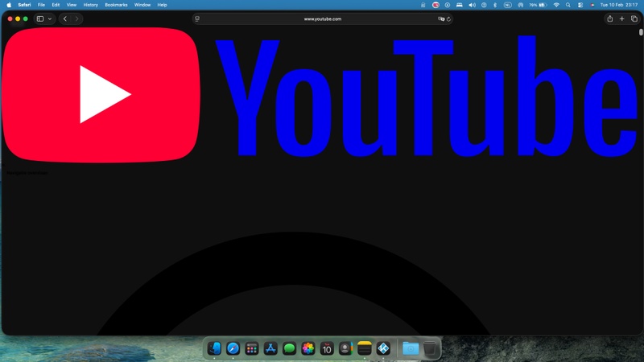The image size is (644, 362).
Task: Open the translate icon in address bar
Action: point(441,19)
